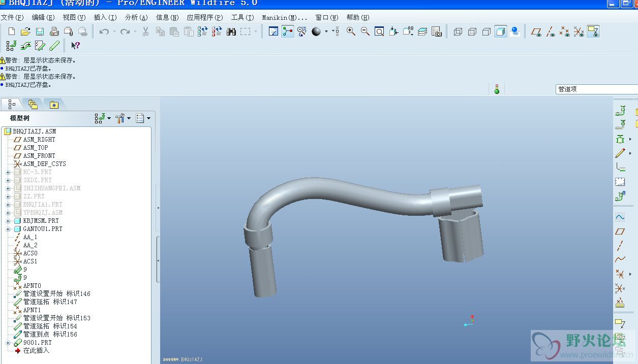Toggle datum points display

565,31
